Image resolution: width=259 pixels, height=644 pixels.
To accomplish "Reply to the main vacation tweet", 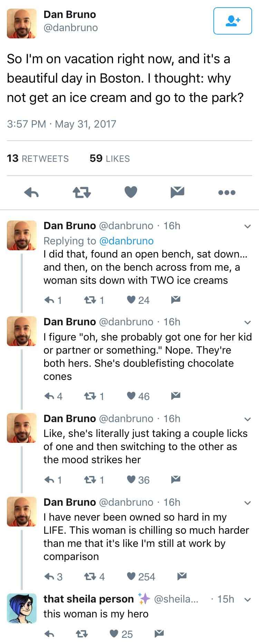I will pos(31,193).
